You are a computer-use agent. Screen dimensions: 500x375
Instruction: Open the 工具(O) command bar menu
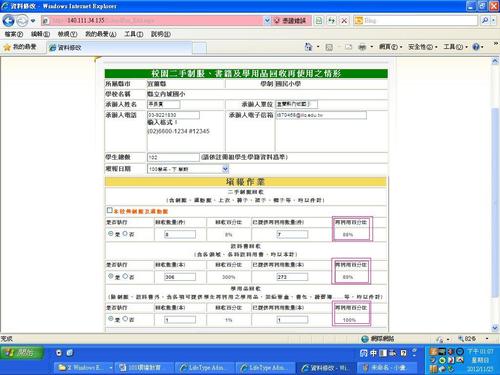pyautogui.click(x=455, y=47)
